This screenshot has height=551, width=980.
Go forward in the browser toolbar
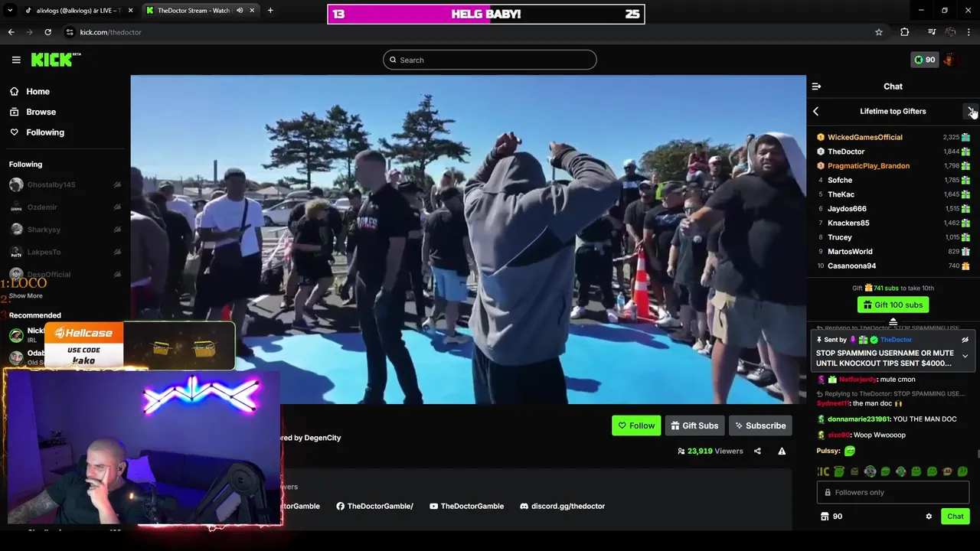click(x=29, y=32)
